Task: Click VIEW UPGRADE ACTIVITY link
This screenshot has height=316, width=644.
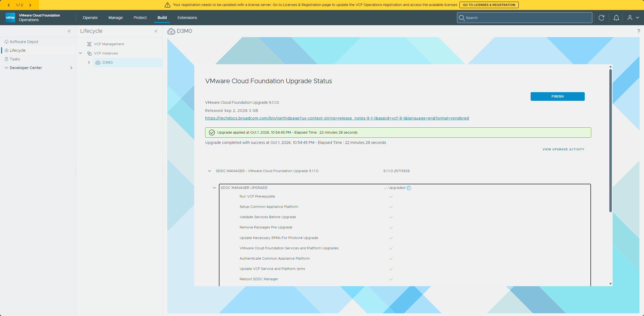Action: click(563, 150)
